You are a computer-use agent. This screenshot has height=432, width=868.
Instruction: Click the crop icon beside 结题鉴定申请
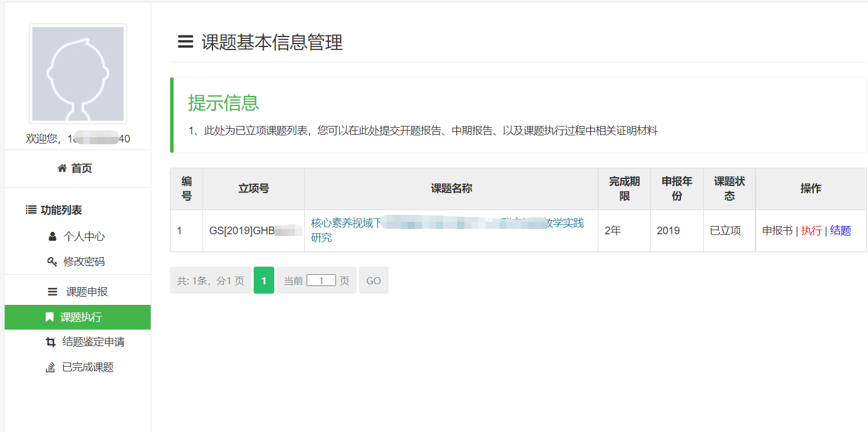[x=51, y=342]
